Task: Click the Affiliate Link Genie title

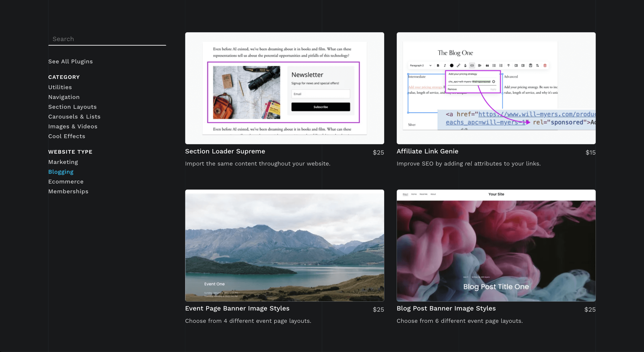Action: pos(427,151)
